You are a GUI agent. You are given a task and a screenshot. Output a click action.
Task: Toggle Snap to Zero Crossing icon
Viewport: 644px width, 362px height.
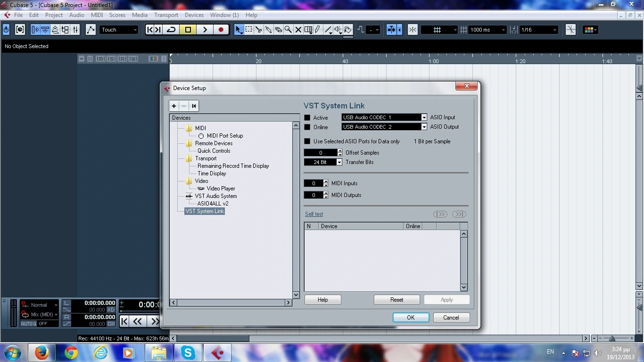point(570,30)
